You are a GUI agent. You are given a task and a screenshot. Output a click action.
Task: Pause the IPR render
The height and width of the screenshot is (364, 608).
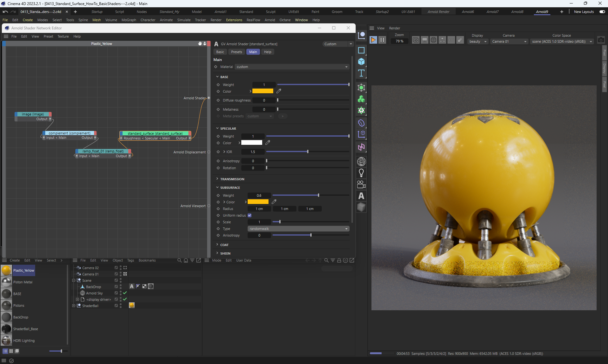[x=382, y=40]
